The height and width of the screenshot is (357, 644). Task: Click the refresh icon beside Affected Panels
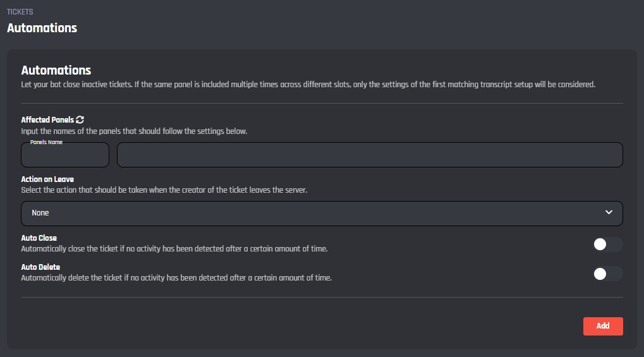point(80,119)
